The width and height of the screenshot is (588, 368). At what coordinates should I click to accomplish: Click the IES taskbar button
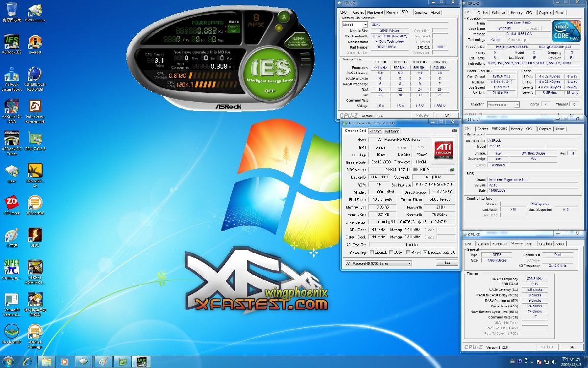point(142,362)
